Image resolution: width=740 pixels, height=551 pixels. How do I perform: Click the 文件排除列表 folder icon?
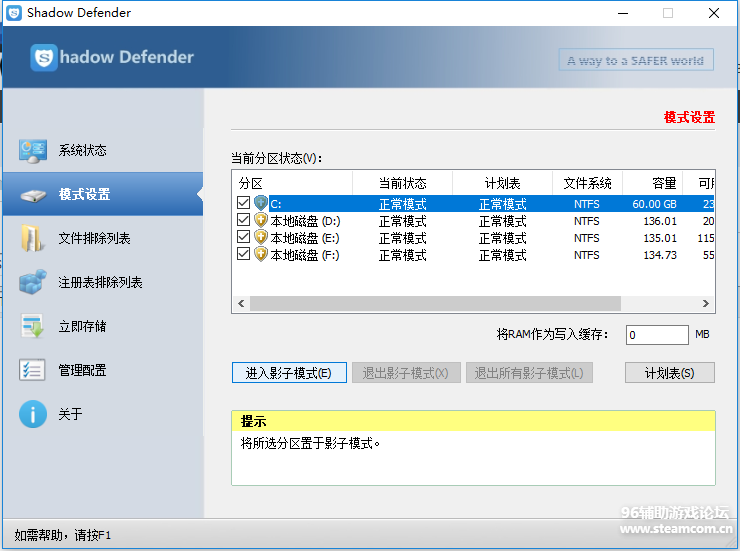click(x=32, y=239)
